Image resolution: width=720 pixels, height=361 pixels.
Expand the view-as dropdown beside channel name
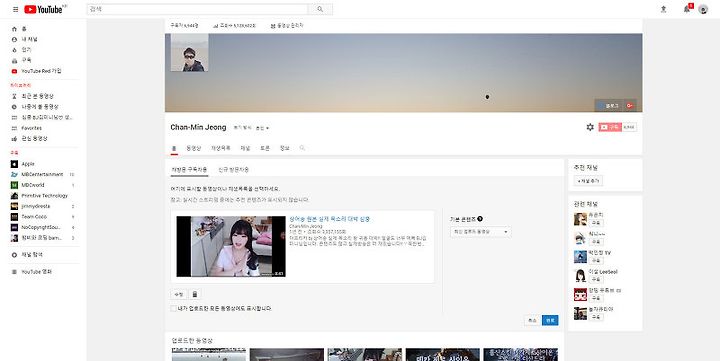(x=263, y=128)
